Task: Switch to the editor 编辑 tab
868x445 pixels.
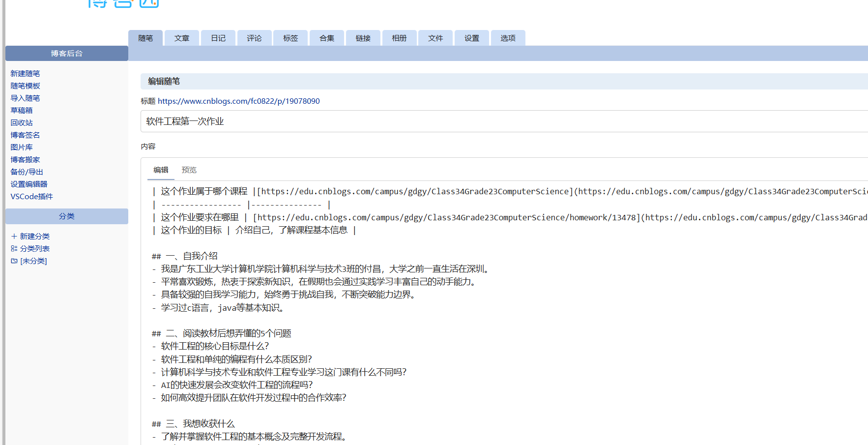Action: click(x=161, y=170)
